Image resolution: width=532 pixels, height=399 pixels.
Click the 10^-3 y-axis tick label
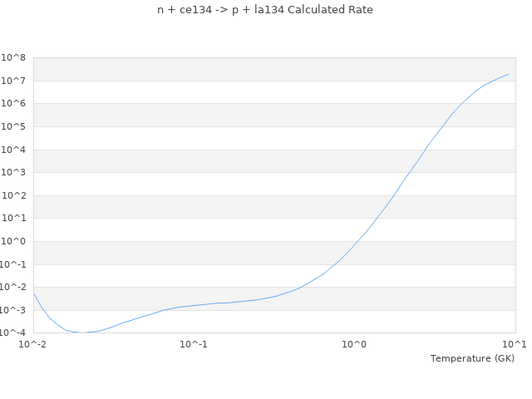coord(13,311)
